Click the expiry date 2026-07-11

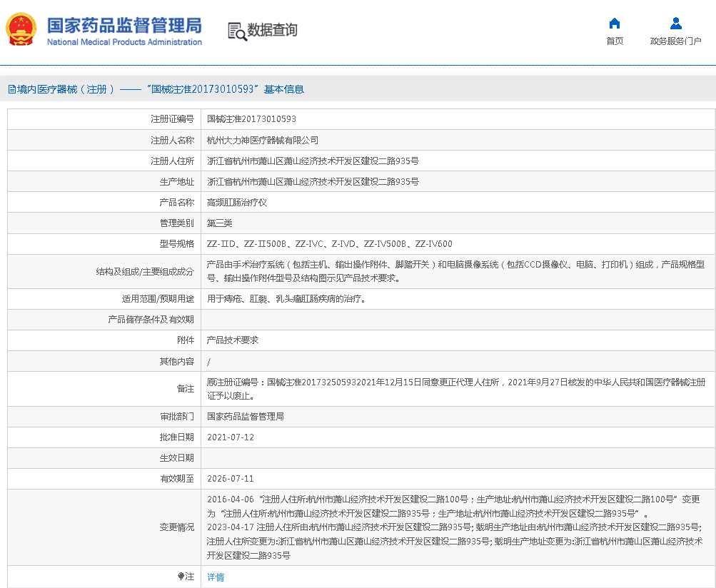coord(231,478)
